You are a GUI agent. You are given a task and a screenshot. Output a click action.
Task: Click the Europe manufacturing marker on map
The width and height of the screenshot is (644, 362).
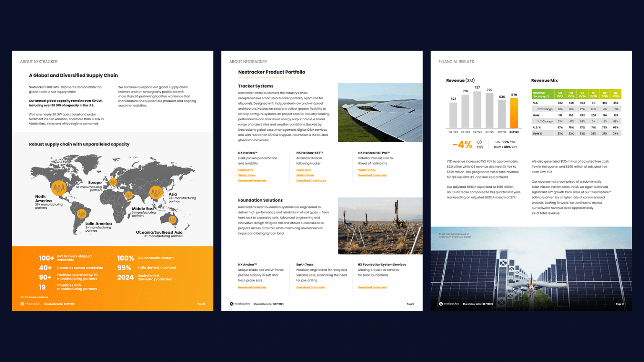113,181
